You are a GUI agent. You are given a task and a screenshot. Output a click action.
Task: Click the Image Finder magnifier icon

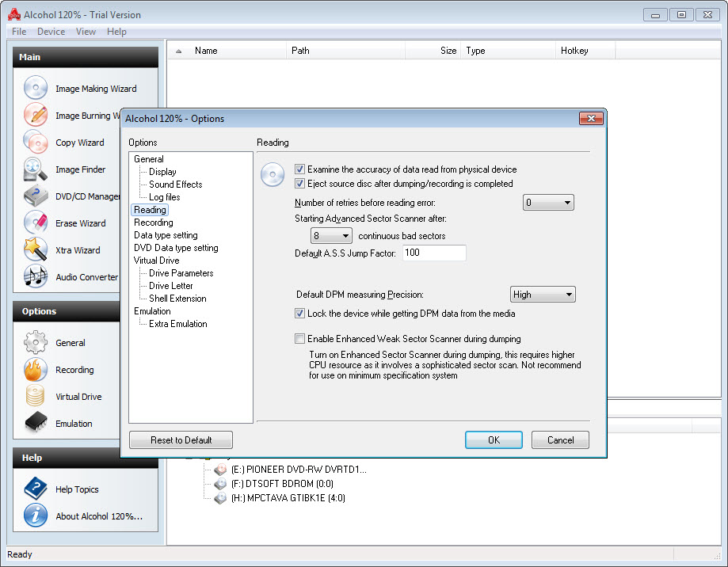tap(36, 169)
